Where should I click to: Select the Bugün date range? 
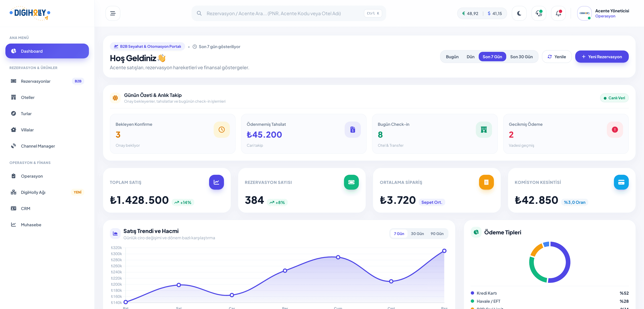(x=452, y=57)
